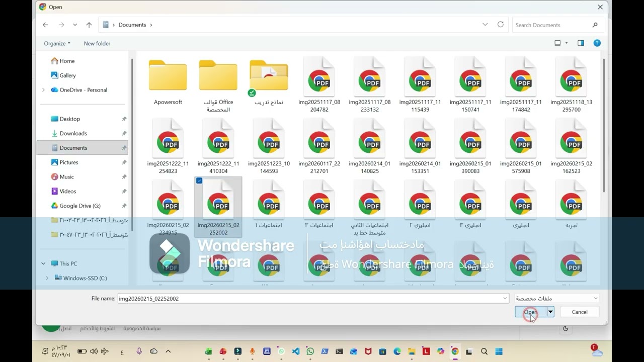Select PDF file img20251117_11115439
This screenshot has width=644, height=362.
click(420, 84)
